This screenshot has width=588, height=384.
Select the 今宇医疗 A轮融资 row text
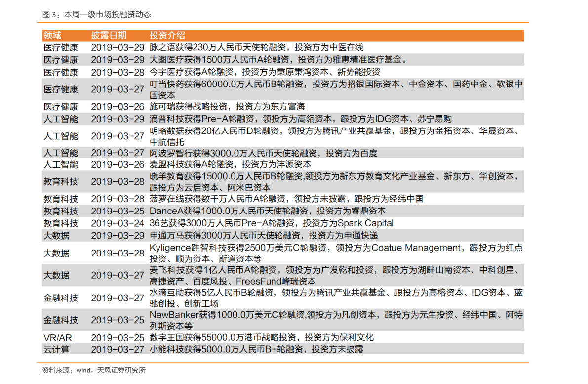point(265,72)
